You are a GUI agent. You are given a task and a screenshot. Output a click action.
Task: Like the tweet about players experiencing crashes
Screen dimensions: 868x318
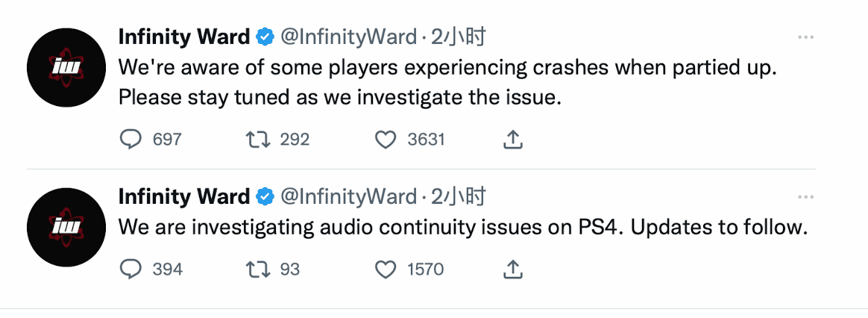(386, 140)
